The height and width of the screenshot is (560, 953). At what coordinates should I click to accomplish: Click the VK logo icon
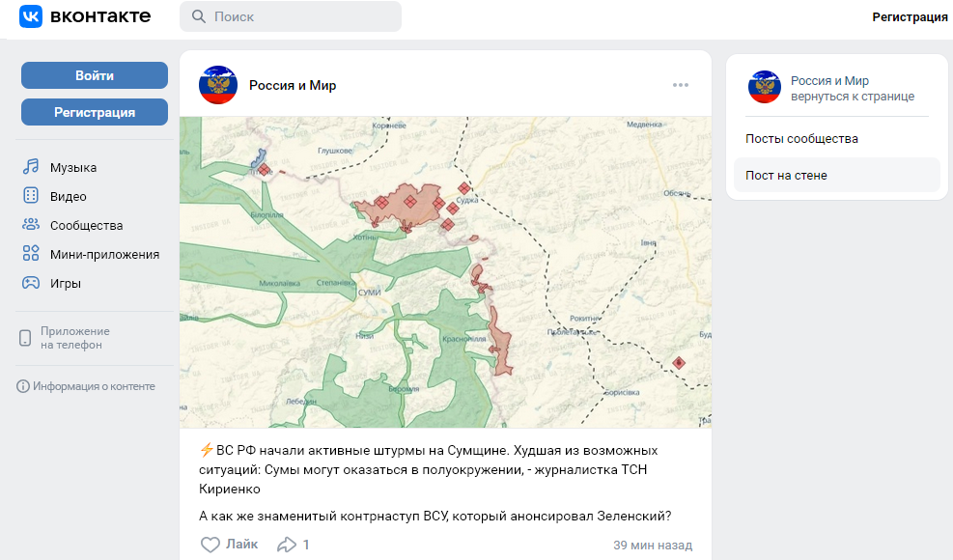pyautogui.click(x=31, y=16)
